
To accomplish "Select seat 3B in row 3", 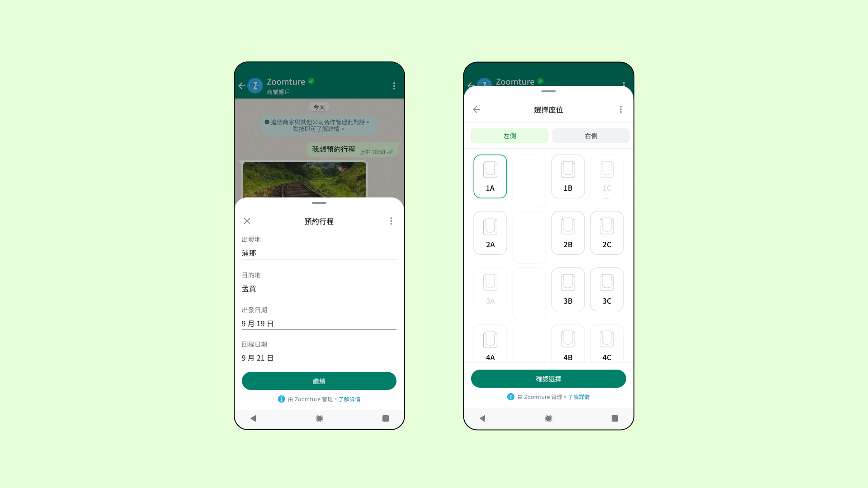I will pyautogui.click(x=567, y=289).
